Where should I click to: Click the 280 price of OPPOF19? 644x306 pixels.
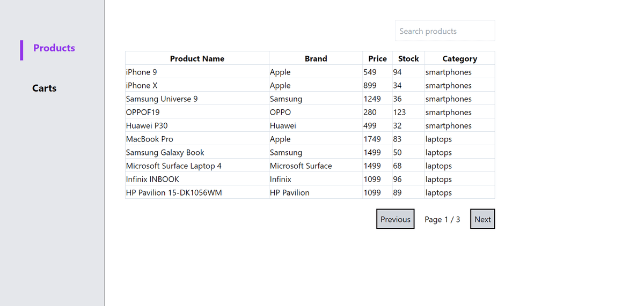(x=370, y=112)
